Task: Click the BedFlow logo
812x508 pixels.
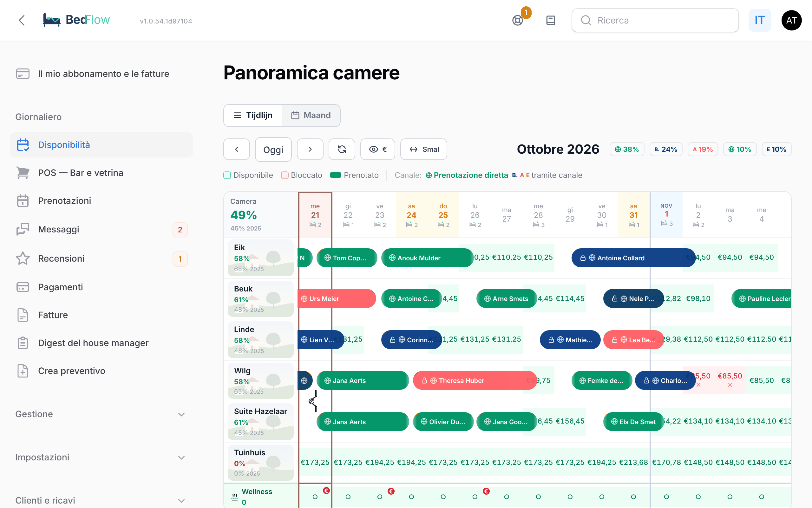Action: pyautogui.click(x=76, y=20)
